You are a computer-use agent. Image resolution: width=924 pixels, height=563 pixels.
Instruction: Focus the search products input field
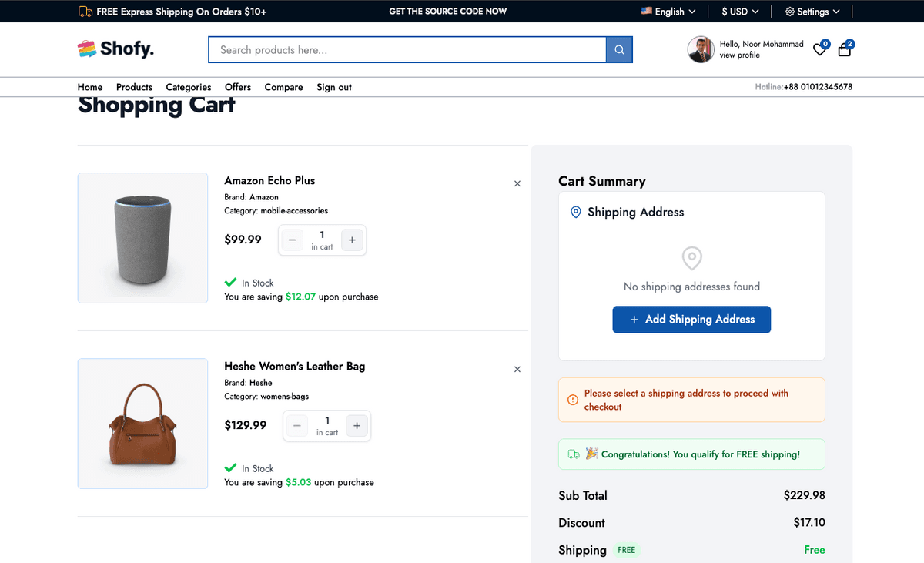point(407,50)
